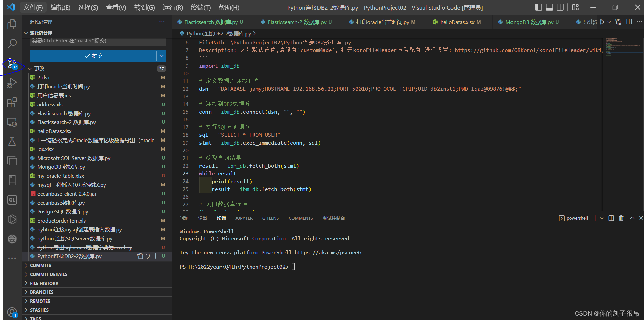
Task: Toggle the primary side bar layout icon
Action: click(x=538, y=7)
